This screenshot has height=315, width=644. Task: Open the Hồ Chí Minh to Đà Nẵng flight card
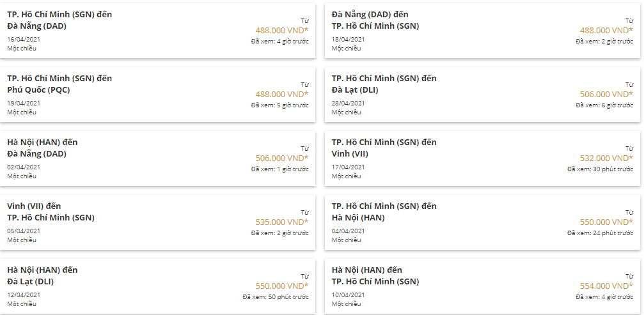click(x=59, y=20)
